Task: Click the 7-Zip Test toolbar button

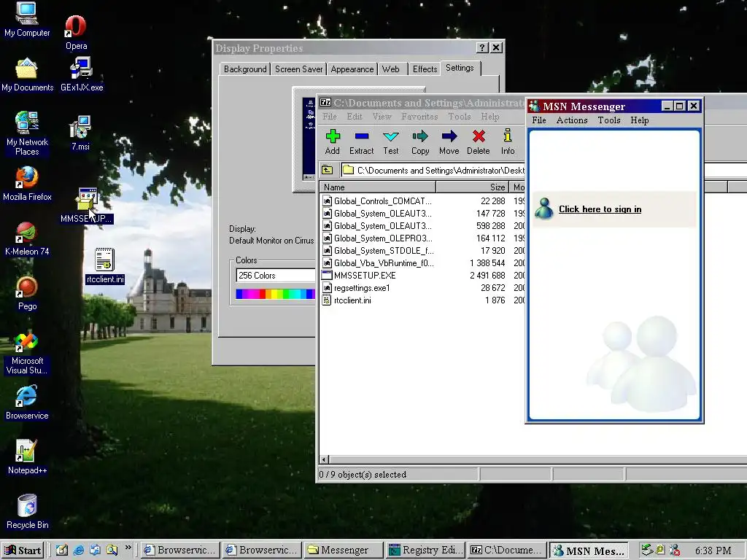Action: tap(391, 142)
